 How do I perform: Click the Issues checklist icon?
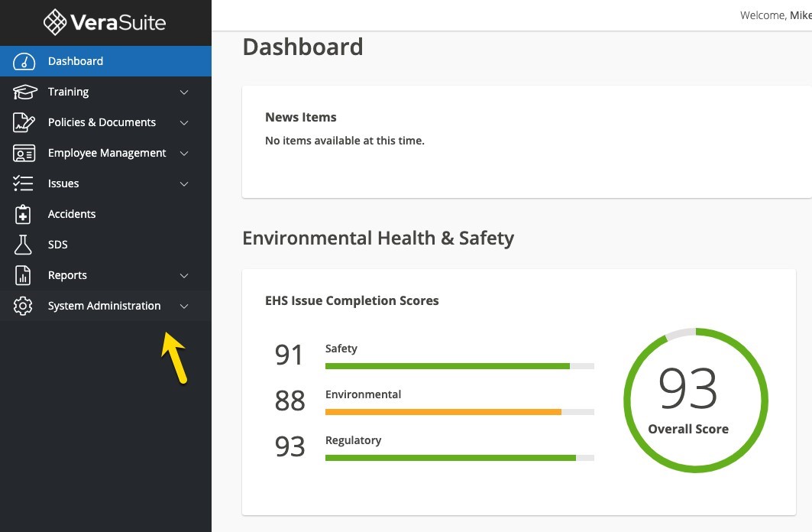(23, 183)
